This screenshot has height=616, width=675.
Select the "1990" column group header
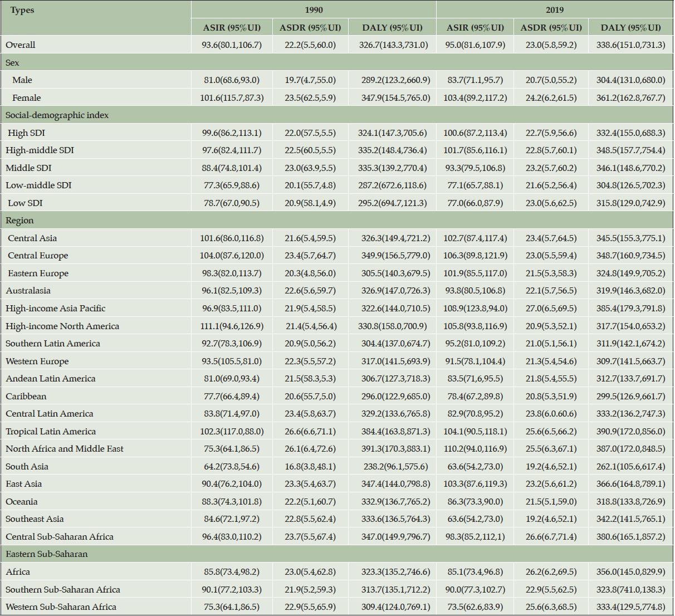pyautogui.click(x=314, y=10)
